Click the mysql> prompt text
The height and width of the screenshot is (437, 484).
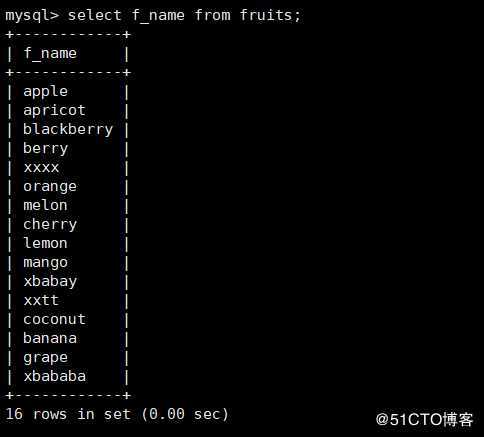[x=32, y=16]
